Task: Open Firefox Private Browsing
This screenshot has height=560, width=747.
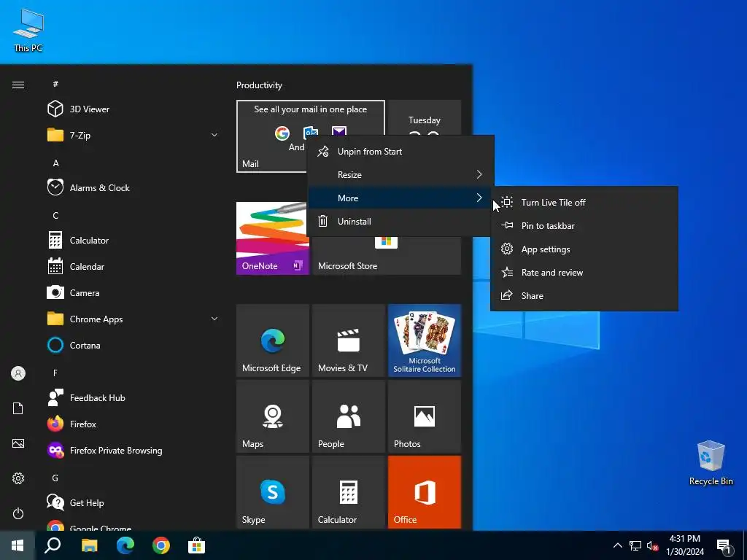Action: (x=133, y=450)
